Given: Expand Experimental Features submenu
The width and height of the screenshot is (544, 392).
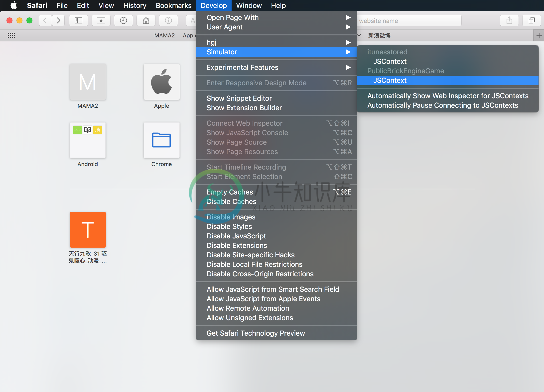Looking at the screenshot, I should tap(276, 67).
